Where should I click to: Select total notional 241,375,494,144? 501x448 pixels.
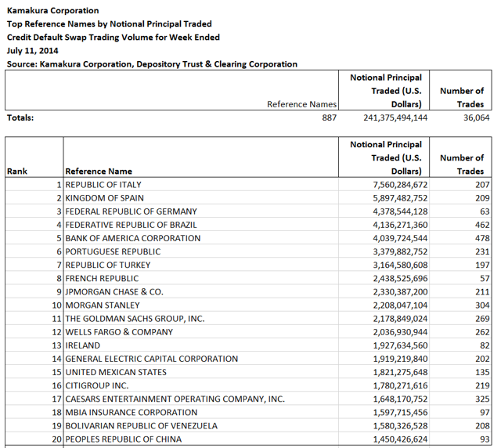[395, 118]
